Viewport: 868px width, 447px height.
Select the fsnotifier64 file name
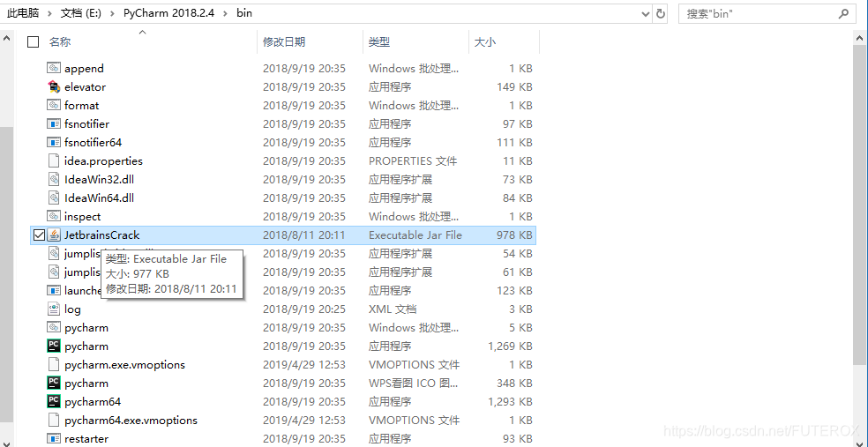tap(93, 142)
